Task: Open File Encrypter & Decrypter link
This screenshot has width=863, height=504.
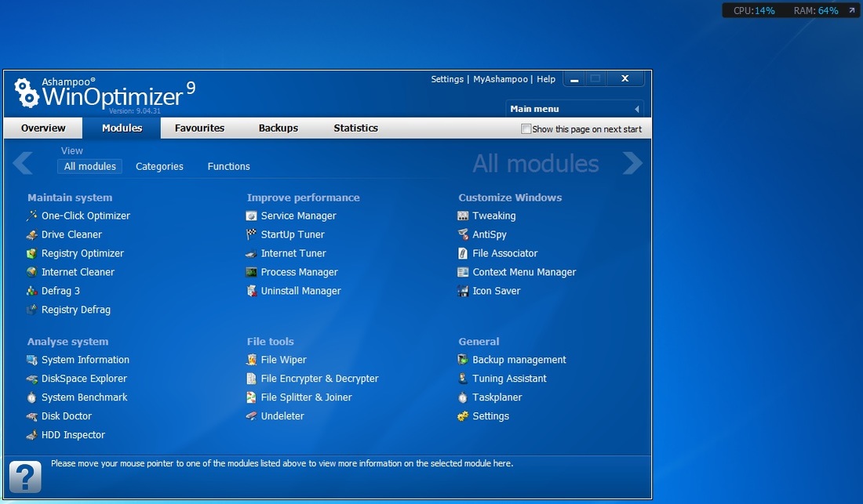Action: (320, 379)
